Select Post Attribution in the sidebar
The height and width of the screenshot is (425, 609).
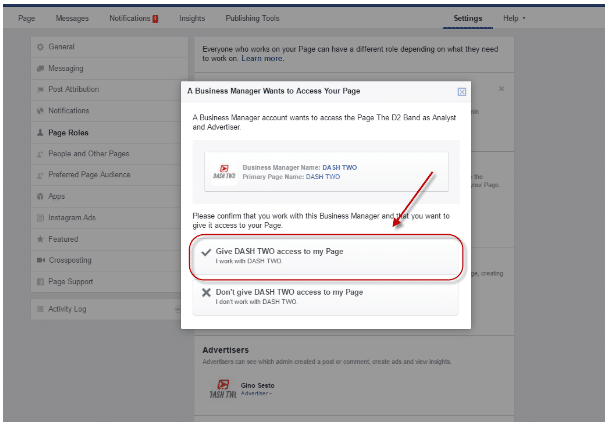(x=109, y=90)
